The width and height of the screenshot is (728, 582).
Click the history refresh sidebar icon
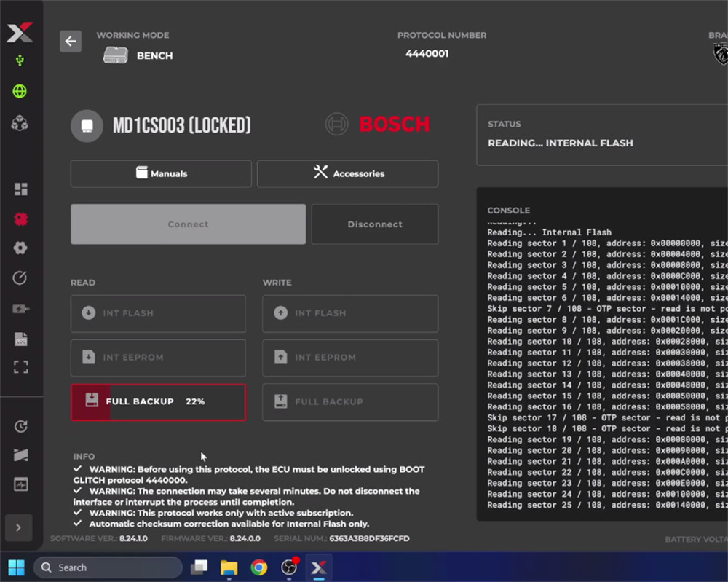pos(21,426)
